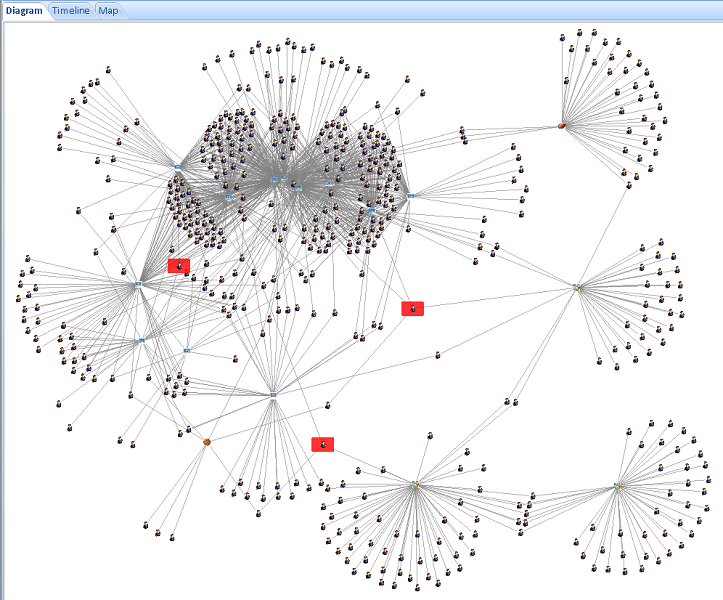Select red-highlighted person linked to right multicolor hub

pos(413,309)
